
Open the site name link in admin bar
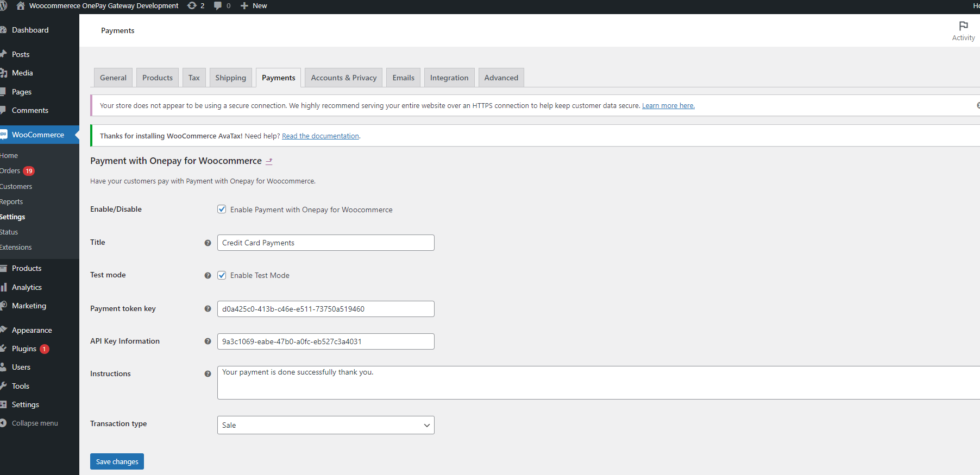coord(104,5)
